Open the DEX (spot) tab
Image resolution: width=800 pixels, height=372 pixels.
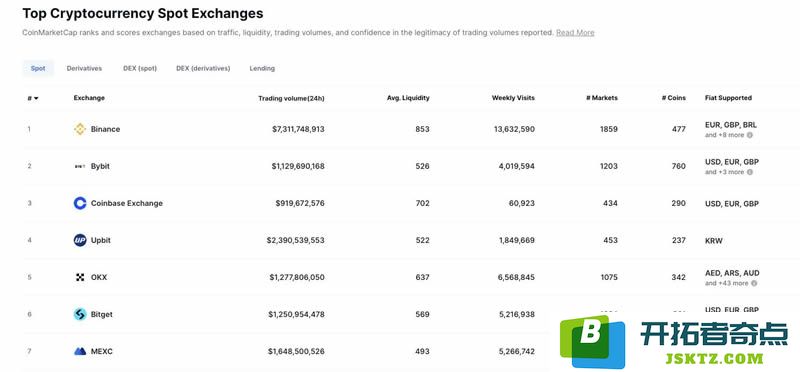tap(140, 68)
